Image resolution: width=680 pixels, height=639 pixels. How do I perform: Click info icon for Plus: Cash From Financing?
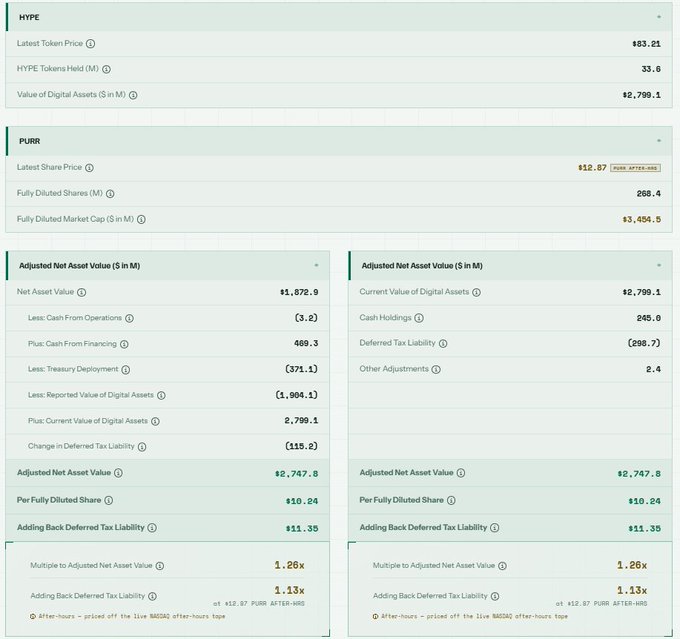(124, 344)
